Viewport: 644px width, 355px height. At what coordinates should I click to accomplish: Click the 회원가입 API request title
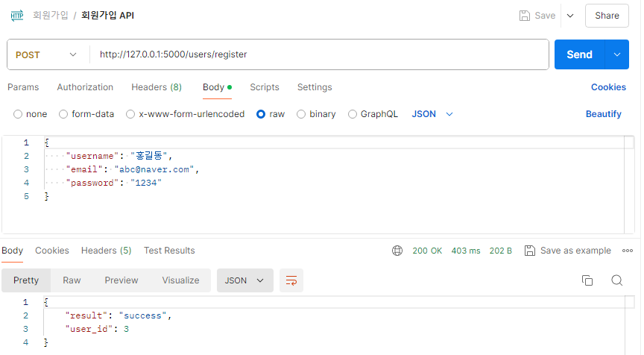pyautogui.click(x=107, y=16)
